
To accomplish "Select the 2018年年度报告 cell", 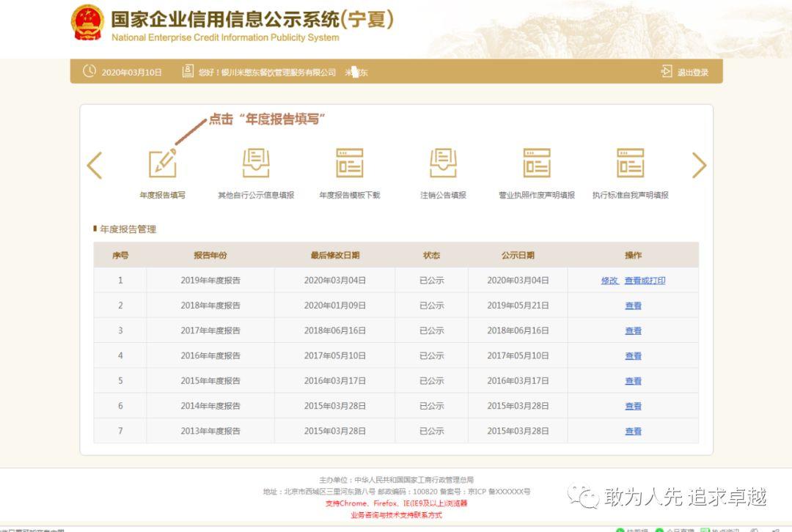I will [x=210, y=306].
